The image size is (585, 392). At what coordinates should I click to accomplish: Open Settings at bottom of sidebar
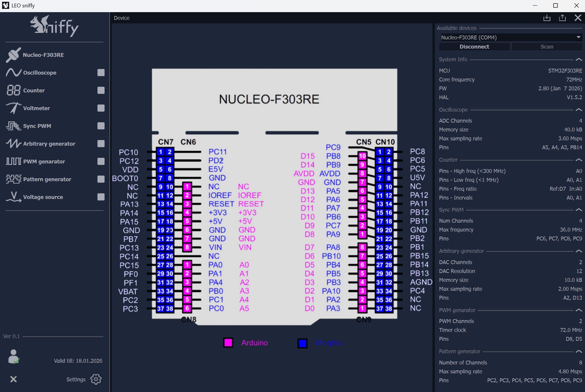click(x=96, y=379)
